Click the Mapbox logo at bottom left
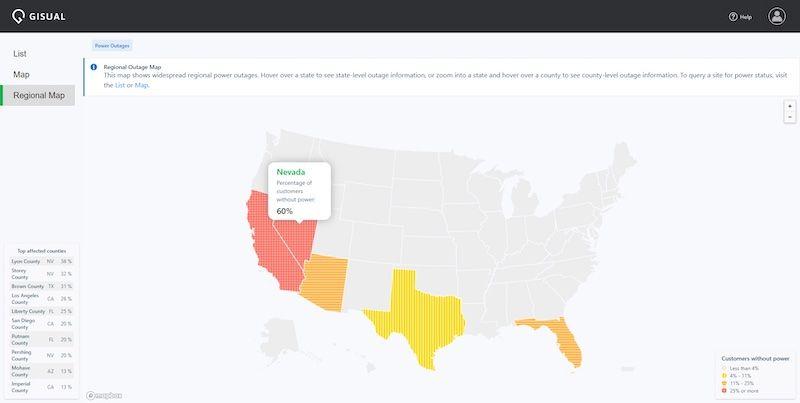This screenshot has height=403, width=800. click(105, 395)
